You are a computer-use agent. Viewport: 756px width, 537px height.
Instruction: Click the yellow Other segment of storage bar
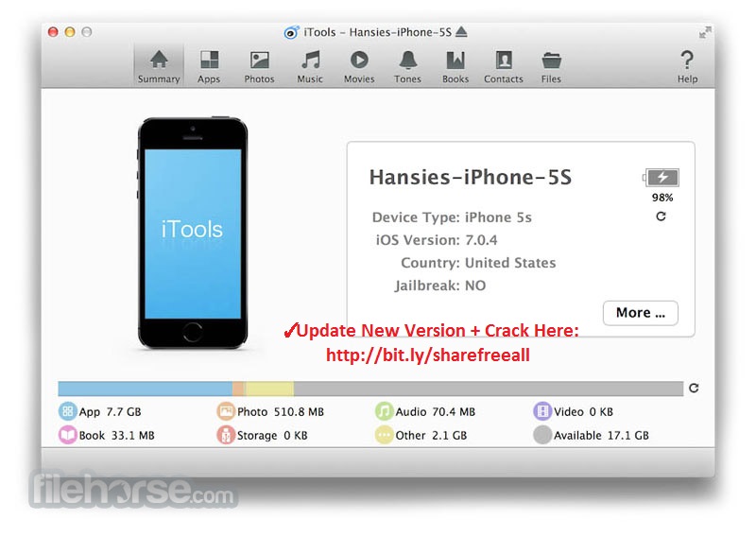pyautogui.click(x=270, y=389)
